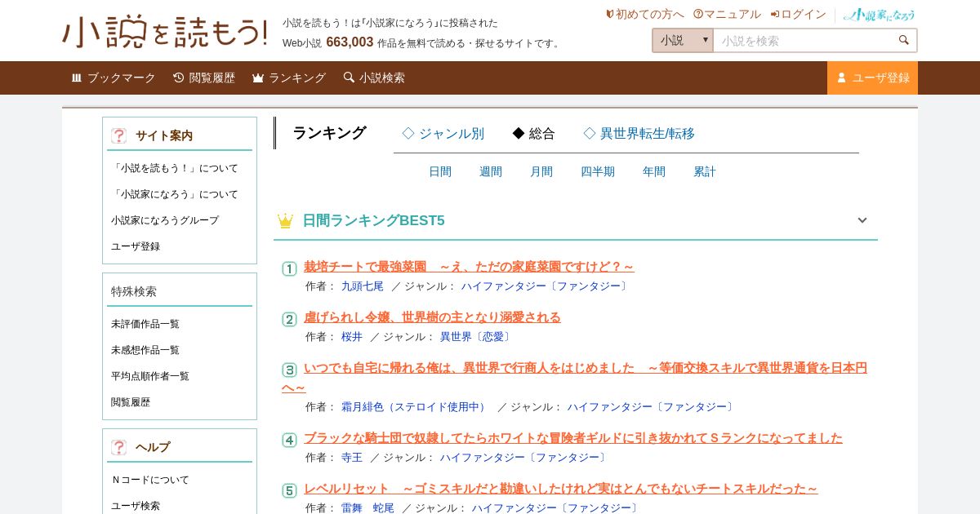Viewport: 980px width, 514px height.
Task: Open author 雷舞 蛇尾 page
Action: pos(367,508)
